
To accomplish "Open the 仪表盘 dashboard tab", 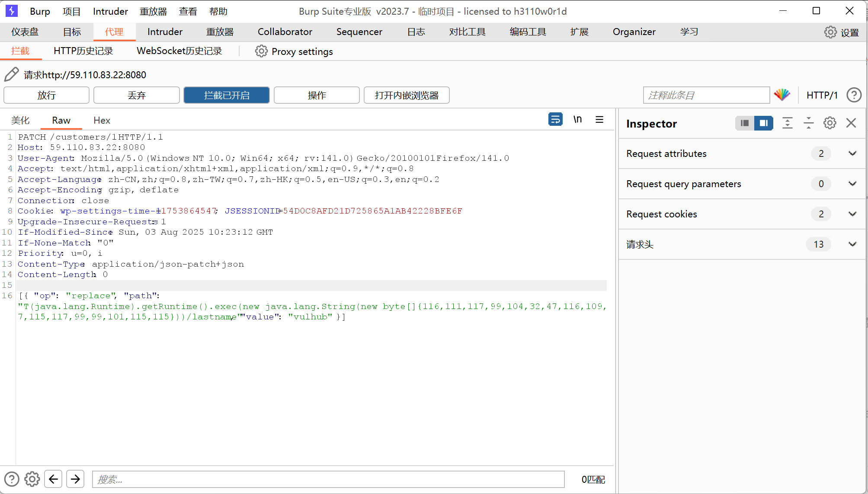I will coord(25,32).
